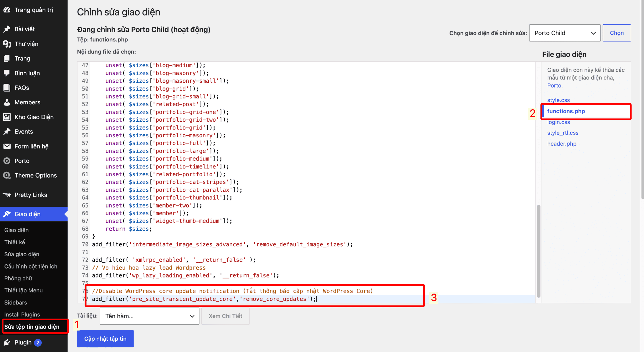
Task: Click the Theme Options gear icon
Action: (x=7, y=175)
